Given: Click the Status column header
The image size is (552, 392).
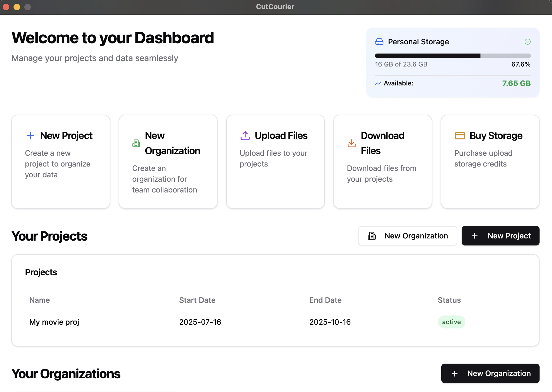Looking at the screenshot, I should pos(449,300).
